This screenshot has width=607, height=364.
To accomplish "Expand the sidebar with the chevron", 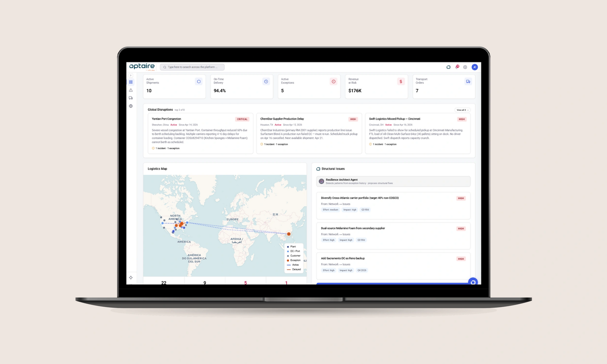I will tap(131, 75).
